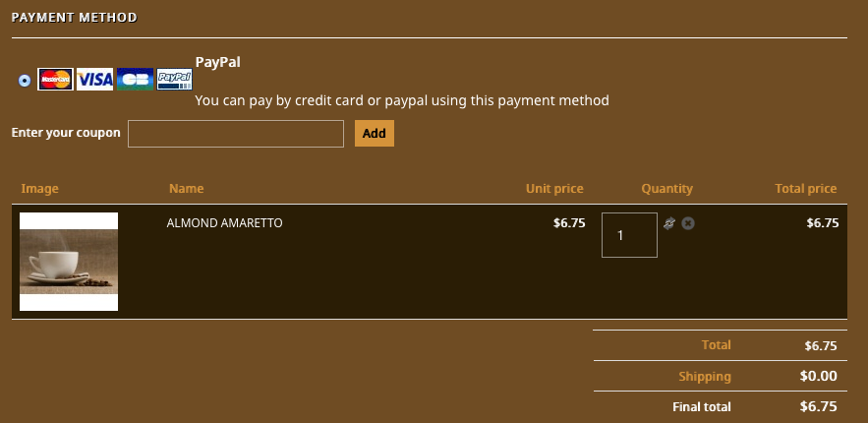Screen dimensions: 868x423
Task: Click the Enter your coupon label
Action: (x=66, y=133)
